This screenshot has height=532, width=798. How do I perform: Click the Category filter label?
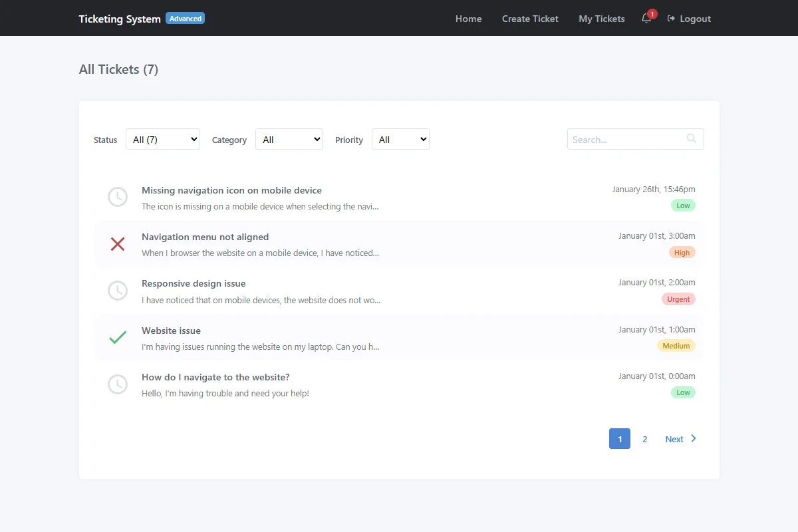[229, 140]
